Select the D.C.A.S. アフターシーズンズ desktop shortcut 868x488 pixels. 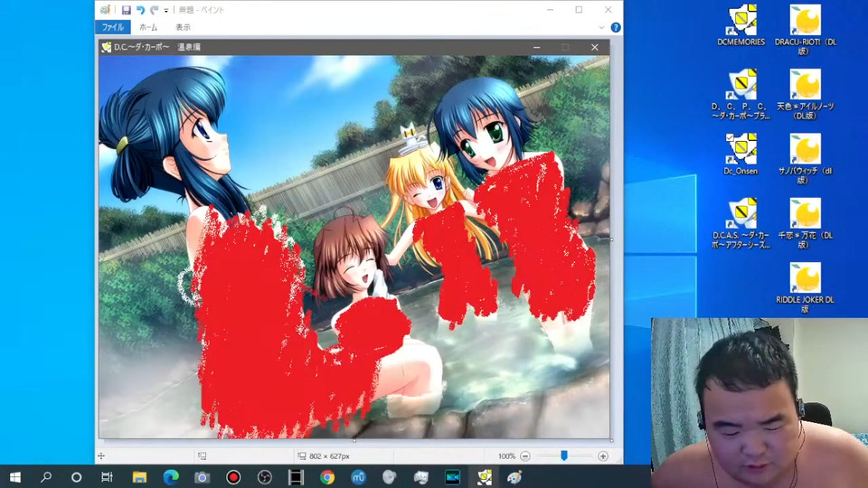click(741, 223)
